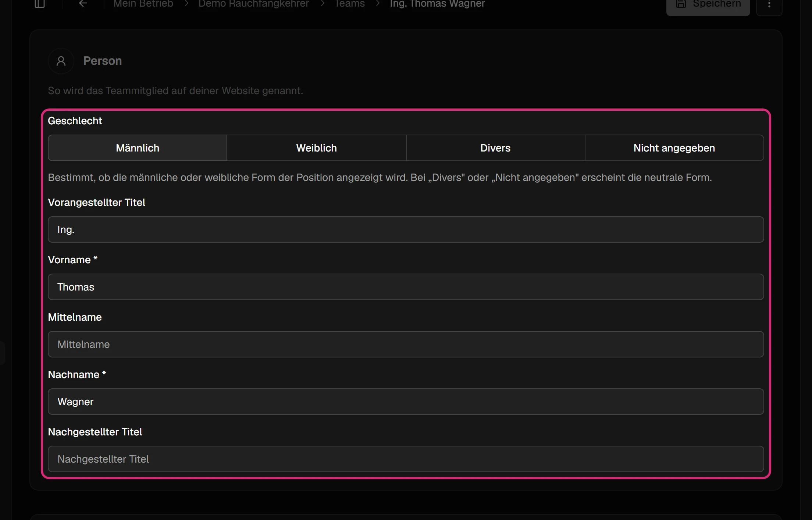Viewport: 812px width, 520px height.
Task: Click the Vorangestellter Titel label
Action: pos(97,202)
